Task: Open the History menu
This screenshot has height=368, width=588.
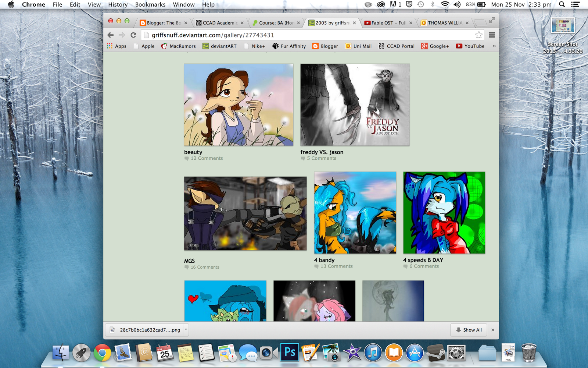Action: click(x=118, y=4)
